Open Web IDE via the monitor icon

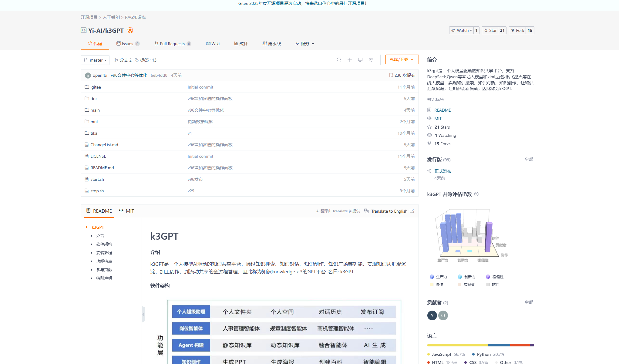pyautogui.click(x=360, y=60)
